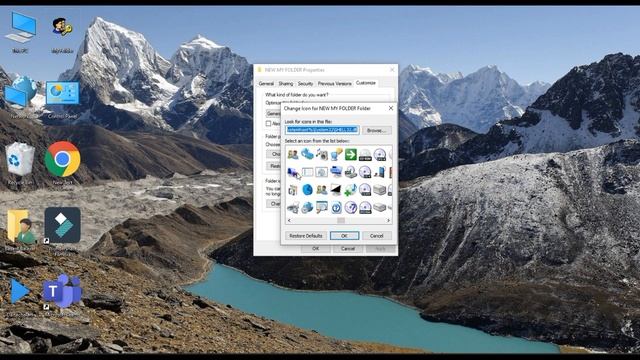Click Cancel in Change Icon dialog
640x360 pixels.
point(376,236)
